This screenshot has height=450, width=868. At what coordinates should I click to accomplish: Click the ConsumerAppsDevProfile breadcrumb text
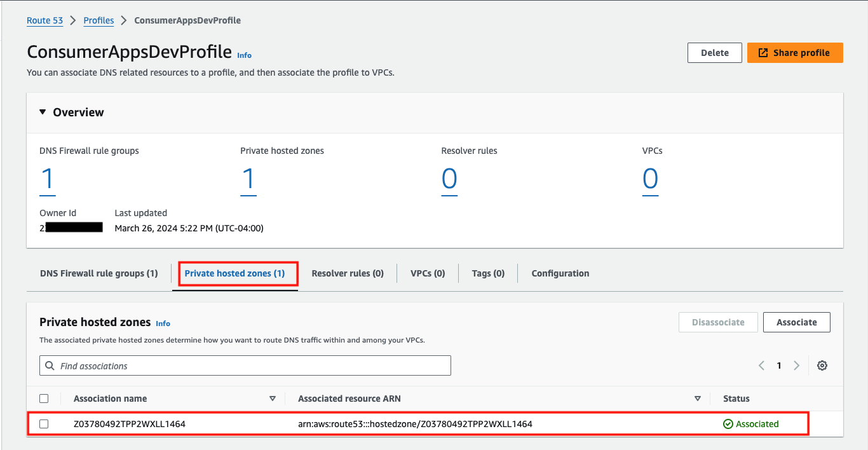click(x=187, y=20)
